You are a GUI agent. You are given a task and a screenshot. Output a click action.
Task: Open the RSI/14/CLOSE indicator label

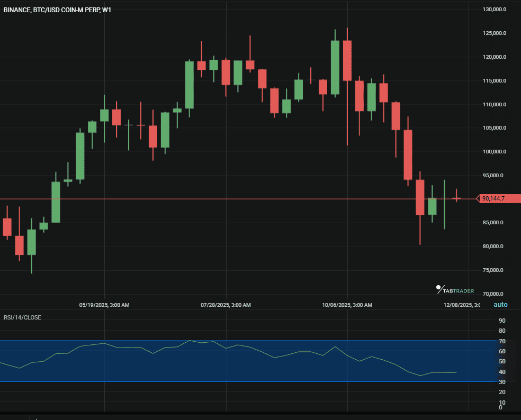point(22,317)
